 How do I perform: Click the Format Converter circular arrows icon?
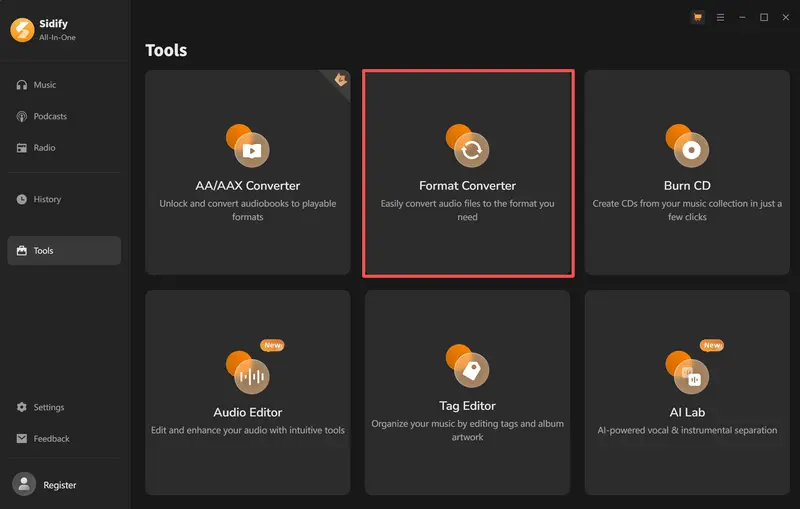[467, 145]
